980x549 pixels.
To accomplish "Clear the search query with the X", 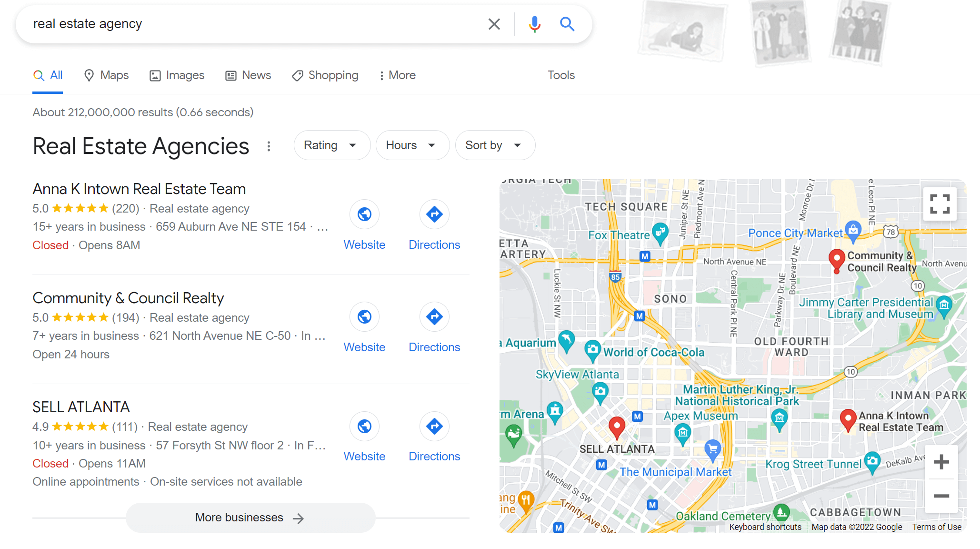I will coord(494,23).
